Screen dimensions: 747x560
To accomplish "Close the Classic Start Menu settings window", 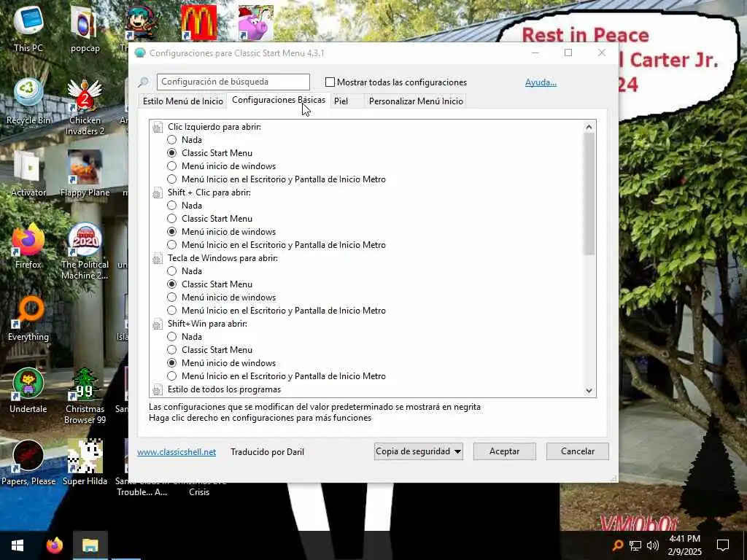I will point(602,52).
